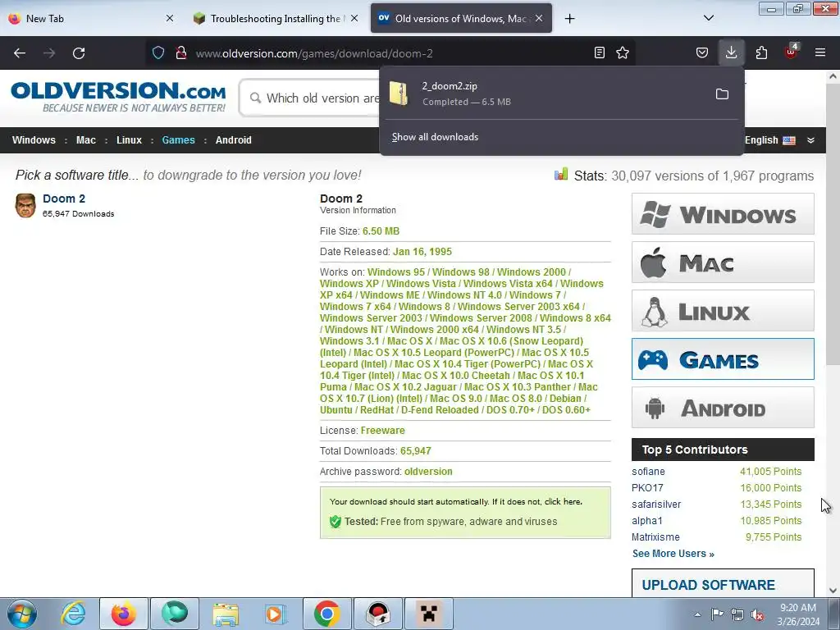Viewport: 840px width, 630px height.
Task: Click the Doom 2 marine thumbnail
Action: 25,206
